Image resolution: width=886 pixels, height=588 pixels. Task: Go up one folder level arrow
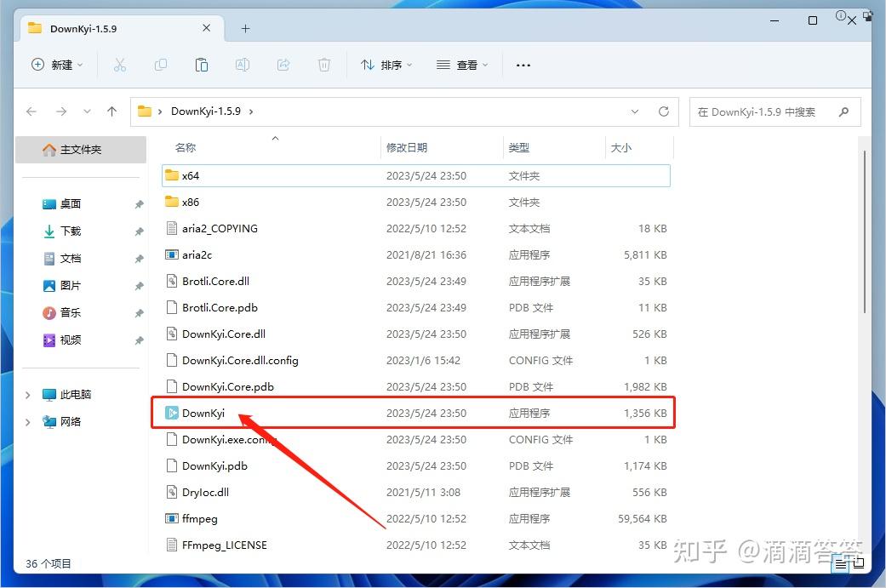[x=111, y=111]
